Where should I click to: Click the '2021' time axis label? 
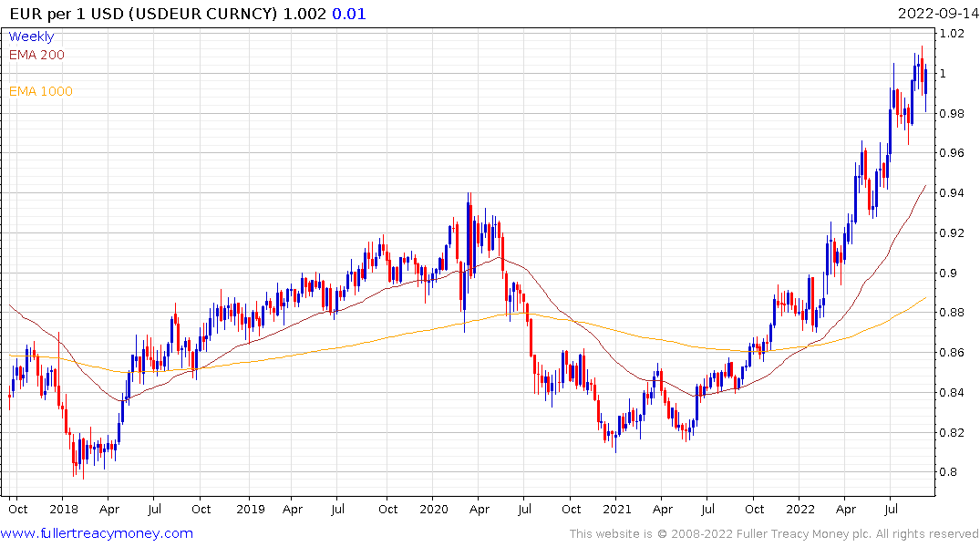[617, 510]
